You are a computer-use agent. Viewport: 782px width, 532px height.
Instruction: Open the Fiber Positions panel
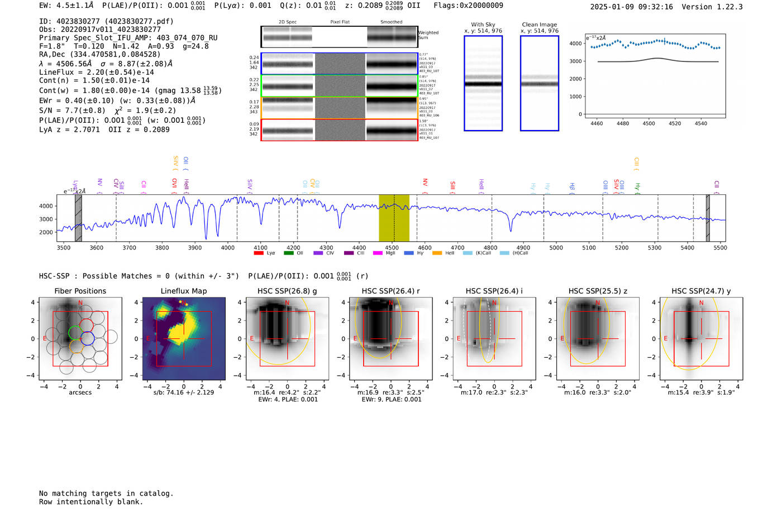pos(80,338)
